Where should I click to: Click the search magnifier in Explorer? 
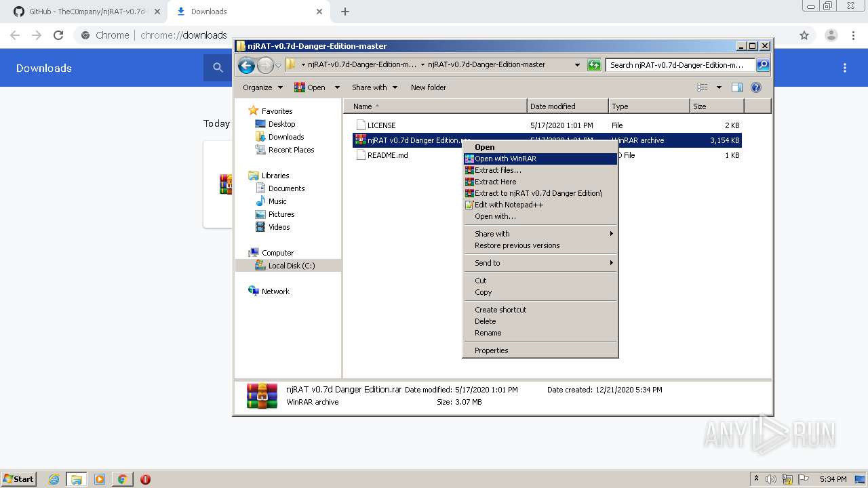click(762, 65)
